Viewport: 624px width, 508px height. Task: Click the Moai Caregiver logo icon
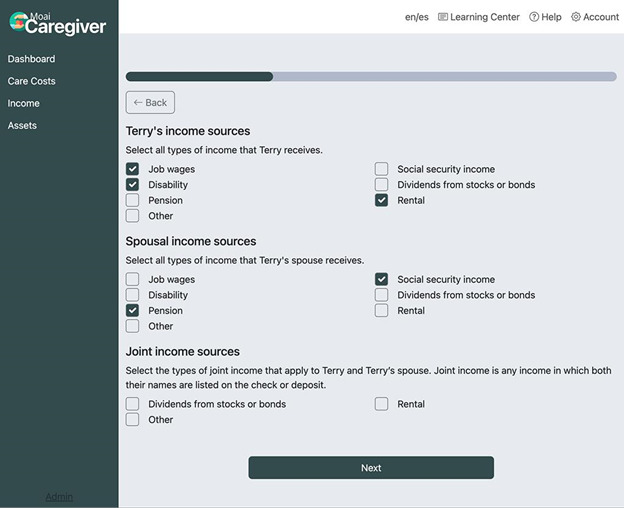[17, 20]
